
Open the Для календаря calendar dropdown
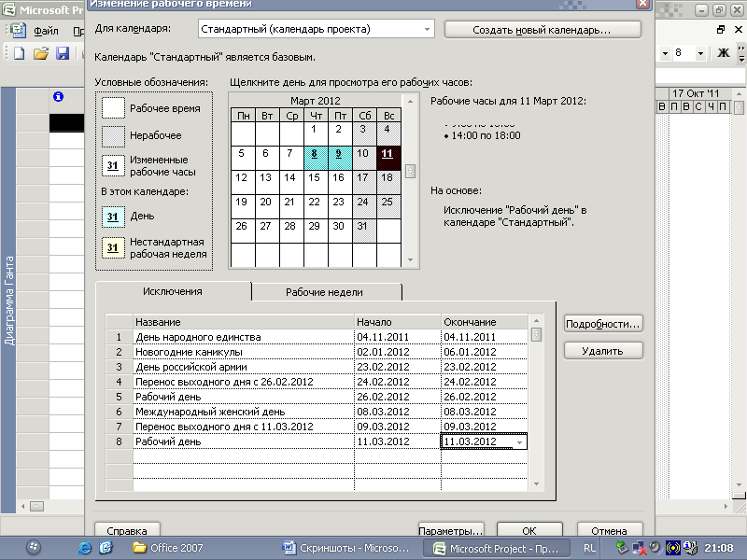(x=427, y=30)
